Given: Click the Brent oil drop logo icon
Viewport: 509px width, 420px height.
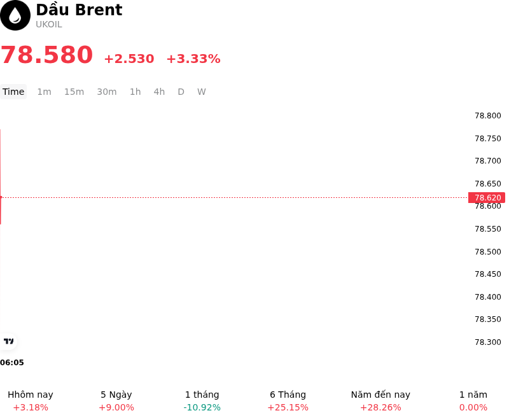Looking at the screenshot, I should (15, 15).
